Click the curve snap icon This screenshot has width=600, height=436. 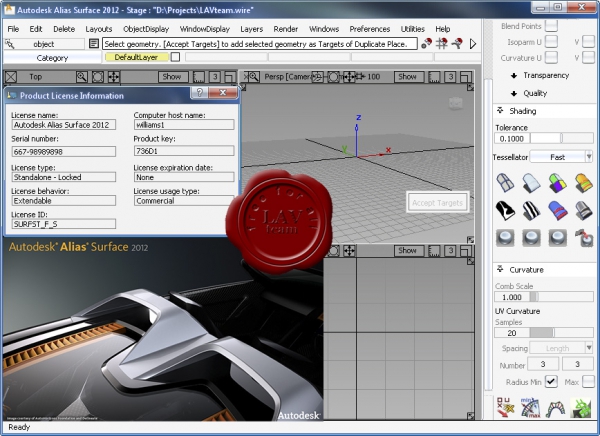point(457,44)
